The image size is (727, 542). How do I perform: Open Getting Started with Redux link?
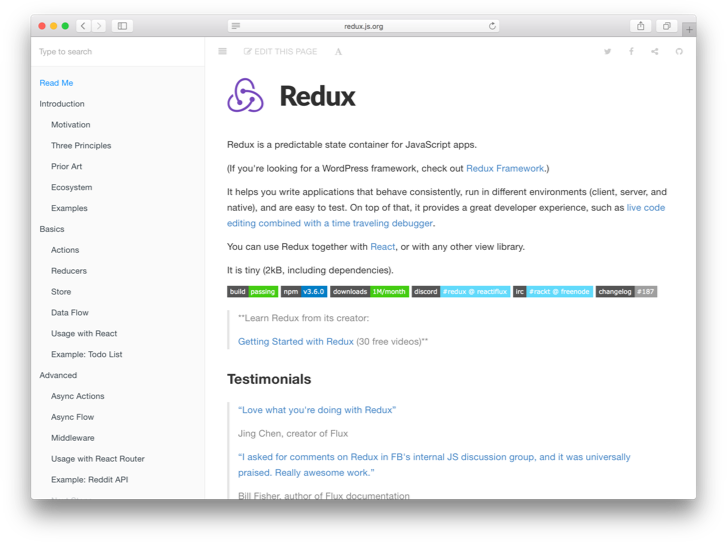tap(296, 342)
